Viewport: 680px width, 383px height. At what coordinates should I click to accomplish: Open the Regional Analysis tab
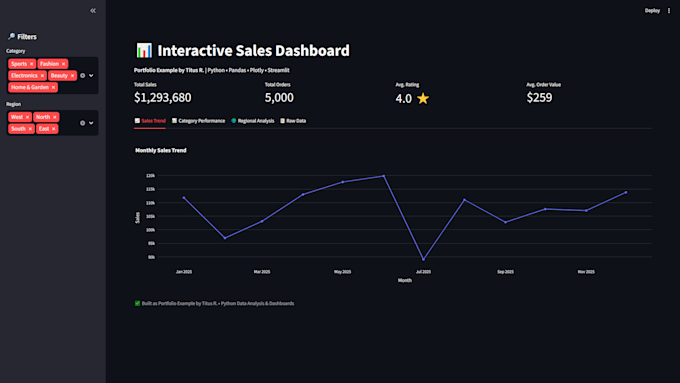click(x=252, y=121)
